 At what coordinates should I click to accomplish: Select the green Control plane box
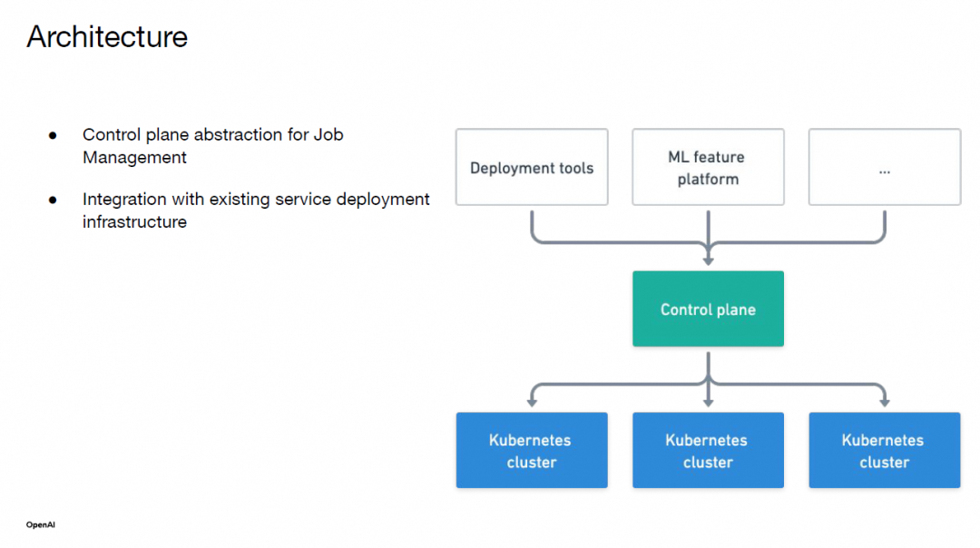click(708, 308)
